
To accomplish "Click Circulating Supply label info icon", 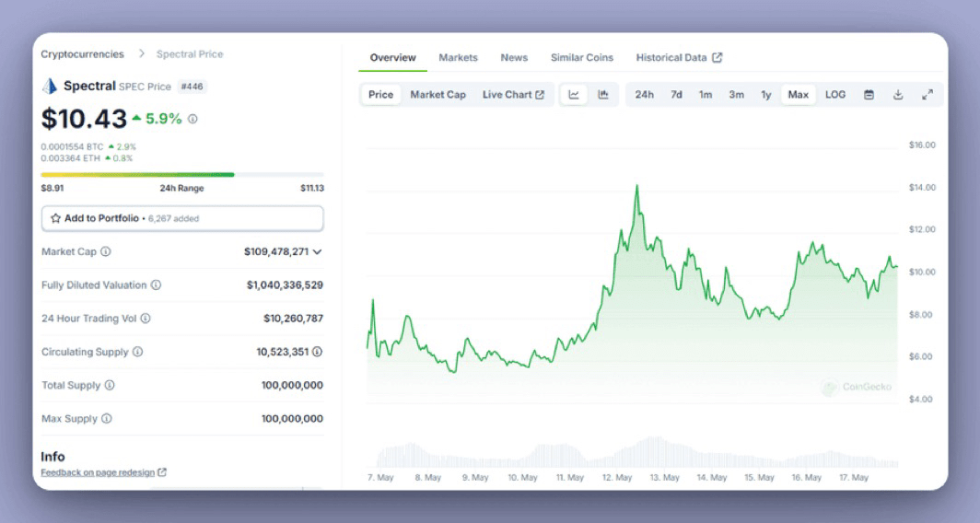I will [x=137, y=352].
